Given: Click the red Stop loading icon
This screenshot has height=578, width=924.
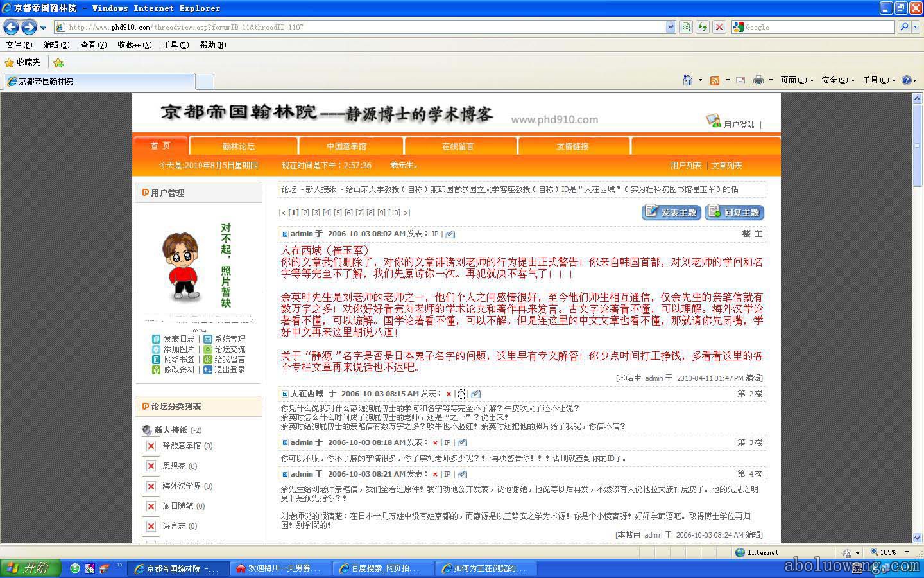Looking at the screenshot, I should coord(719,27).
